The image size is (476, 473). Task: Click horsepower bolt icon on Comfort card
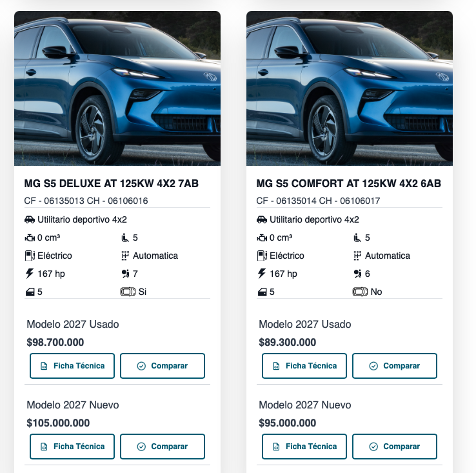click(262, 274)
